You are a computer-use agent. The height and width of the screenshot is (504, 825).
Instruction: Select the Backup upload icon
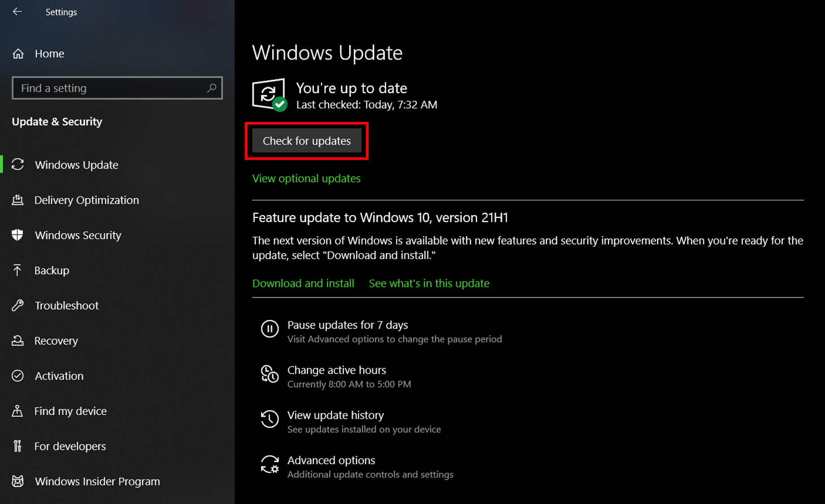[x=18, y=270]
